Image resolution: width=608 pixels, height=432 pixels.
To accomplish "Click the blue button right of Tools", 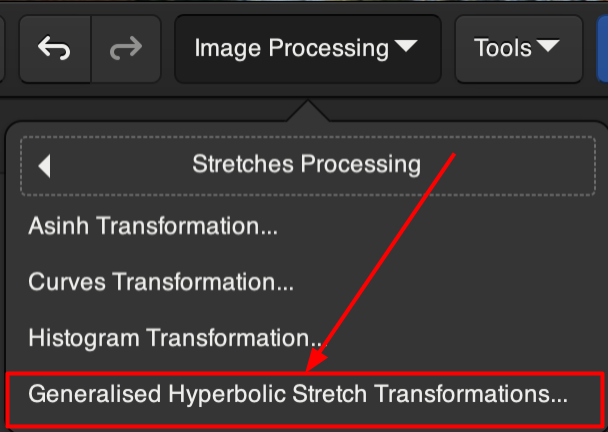I will coord(599,47).
